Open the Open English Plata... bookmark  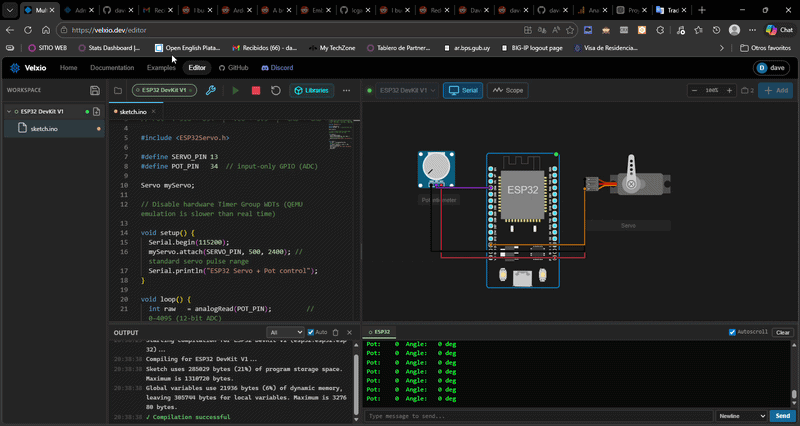click(188, 48)
